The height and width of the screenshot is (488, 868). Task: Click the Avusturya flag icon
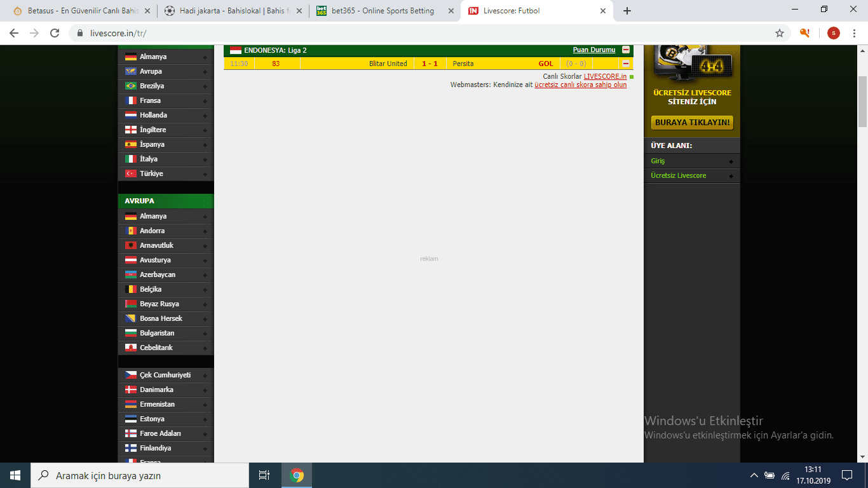[x=131, y=260]
